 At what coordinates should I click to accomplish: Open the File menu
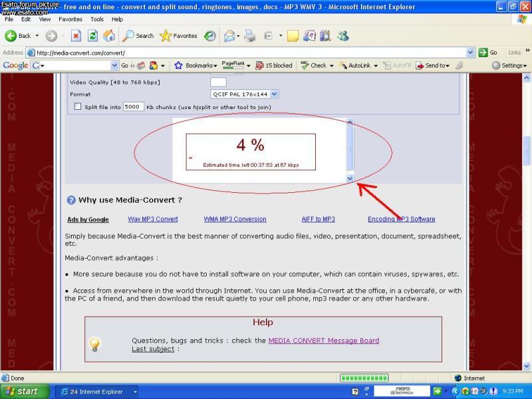pos(9,19)
